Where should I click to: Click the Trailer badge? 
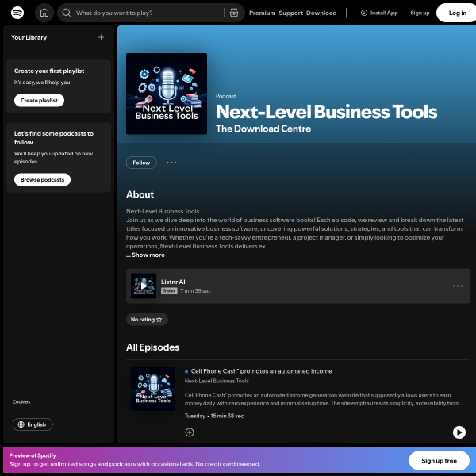pos(169,291)
